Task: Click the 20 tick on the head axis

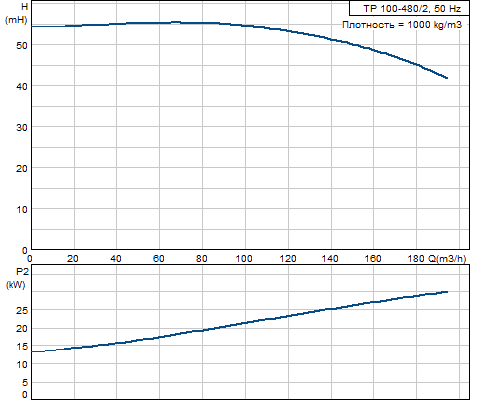Action: pos(22,169)
